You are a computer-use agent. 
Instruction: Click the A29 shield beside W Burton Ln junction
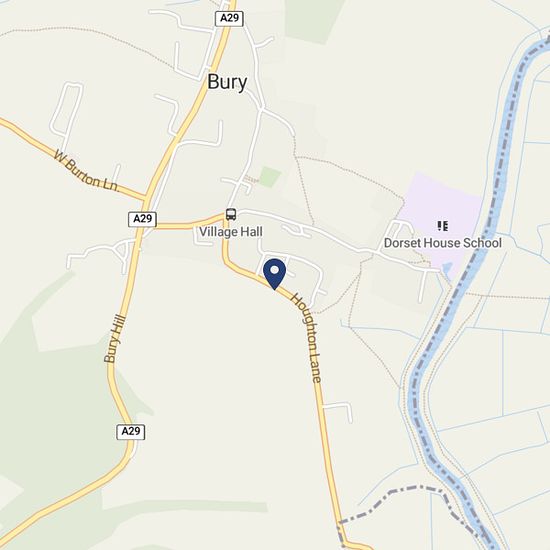[142, 219]
